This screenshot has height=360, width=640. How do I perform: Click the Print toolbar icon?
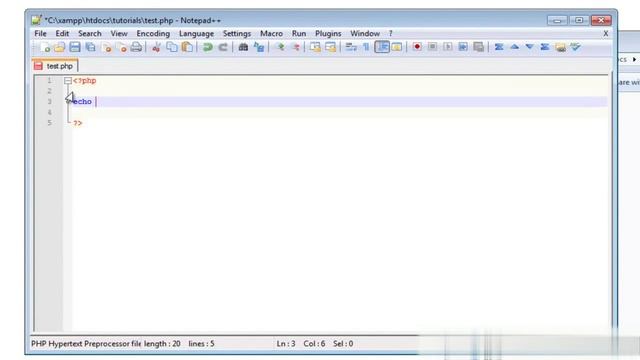coord(136,47)
